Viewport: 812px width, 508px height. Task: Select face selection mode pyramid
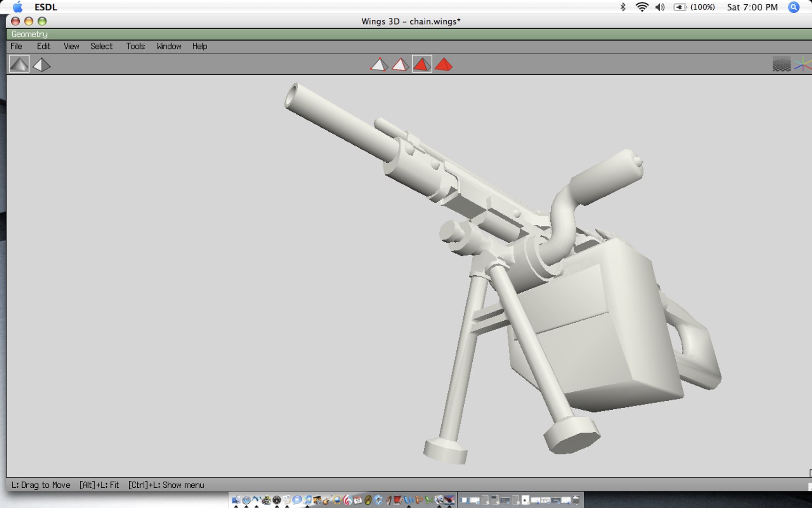[422, 64]
